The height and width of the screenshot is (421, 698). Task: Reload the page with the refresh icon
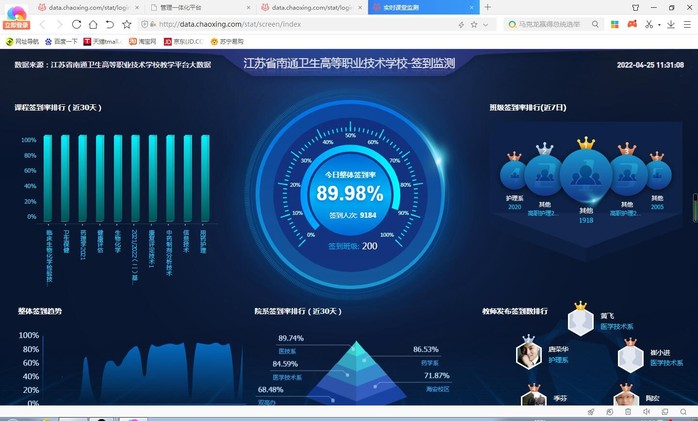[76, 24]
